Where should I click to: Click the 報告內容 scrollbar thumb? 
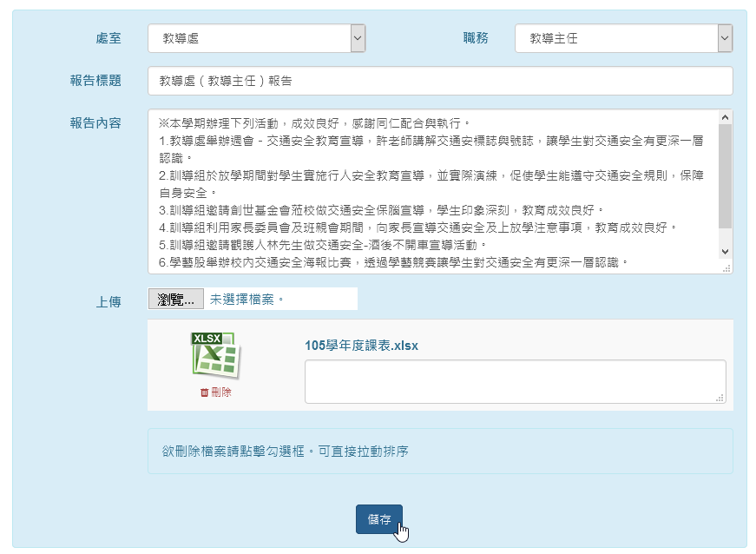click(x=726, y=174)
